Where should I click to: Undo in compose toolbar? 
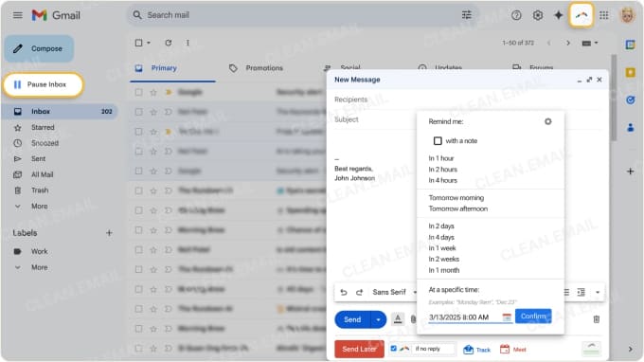pos(344,292)
